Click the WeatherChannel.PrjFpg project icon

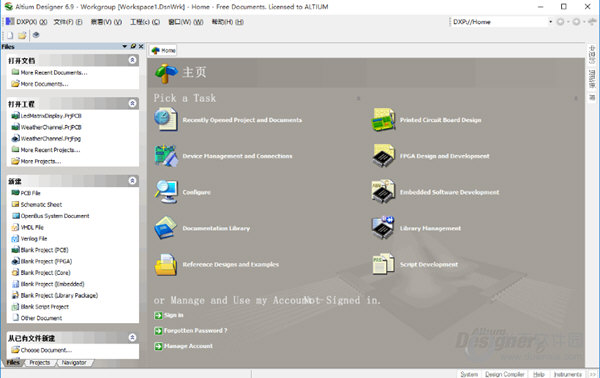(15, 138)
